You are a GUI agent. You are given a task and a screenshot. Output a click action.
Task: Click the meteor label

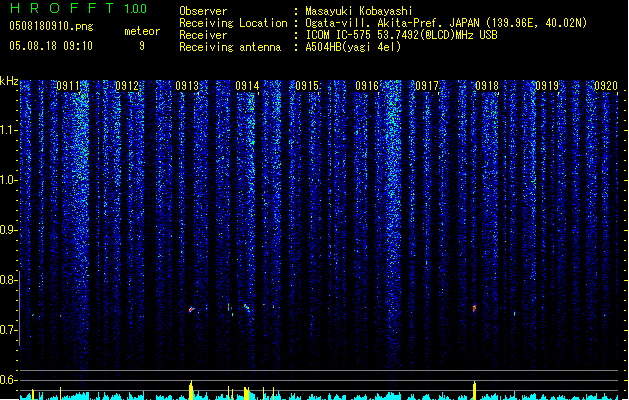[x=142, y=31]
